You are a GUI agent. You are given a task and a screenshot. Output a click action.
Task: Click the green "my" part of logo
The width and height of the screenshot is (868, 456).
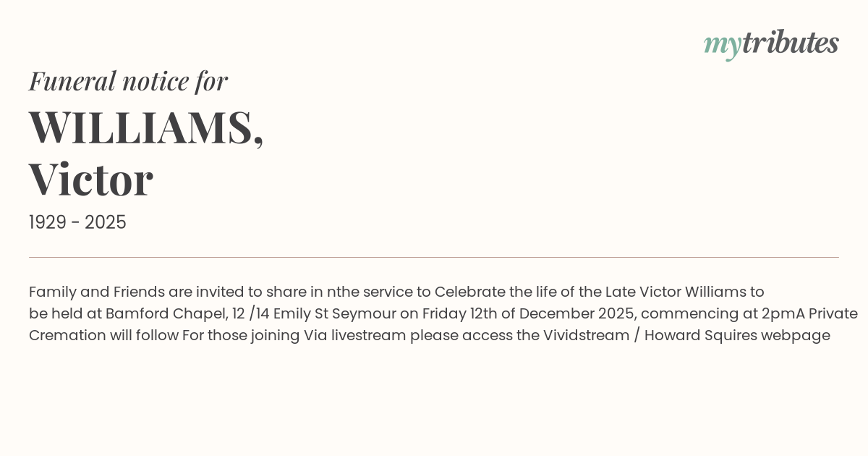pyautogui.click(x=722, y=45)
